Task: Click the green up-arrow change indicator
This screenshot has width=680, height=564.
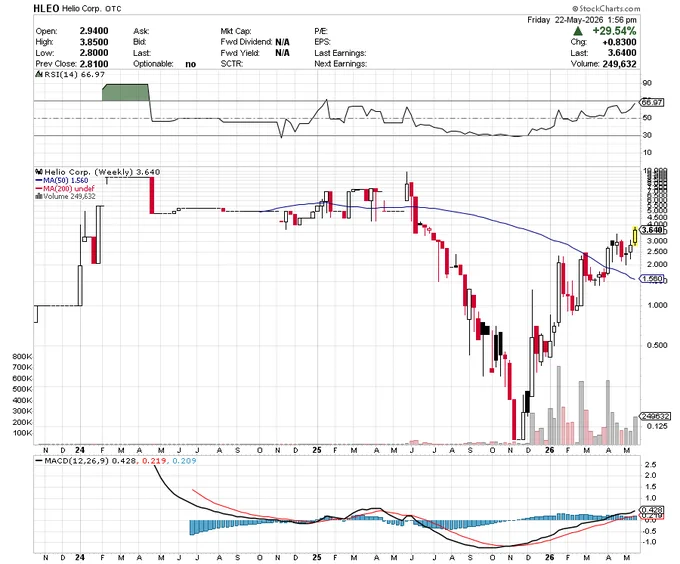Action: (578, 31)
